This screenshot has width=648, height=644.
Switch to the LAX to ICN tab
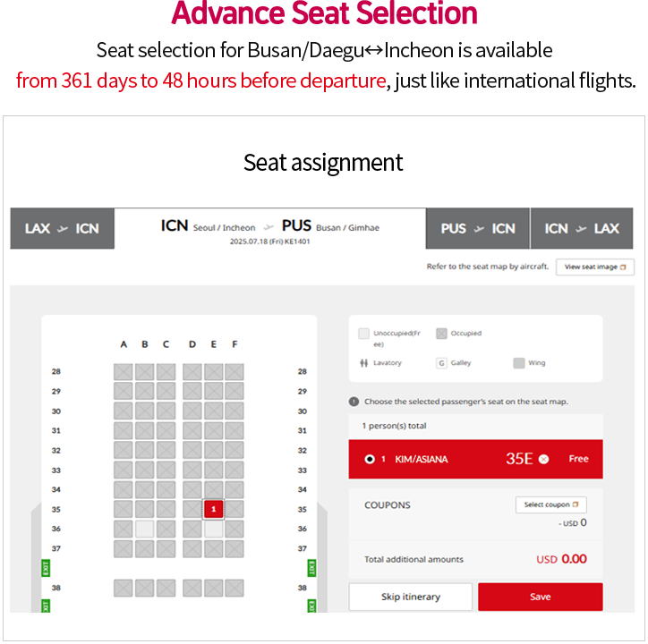62,228
